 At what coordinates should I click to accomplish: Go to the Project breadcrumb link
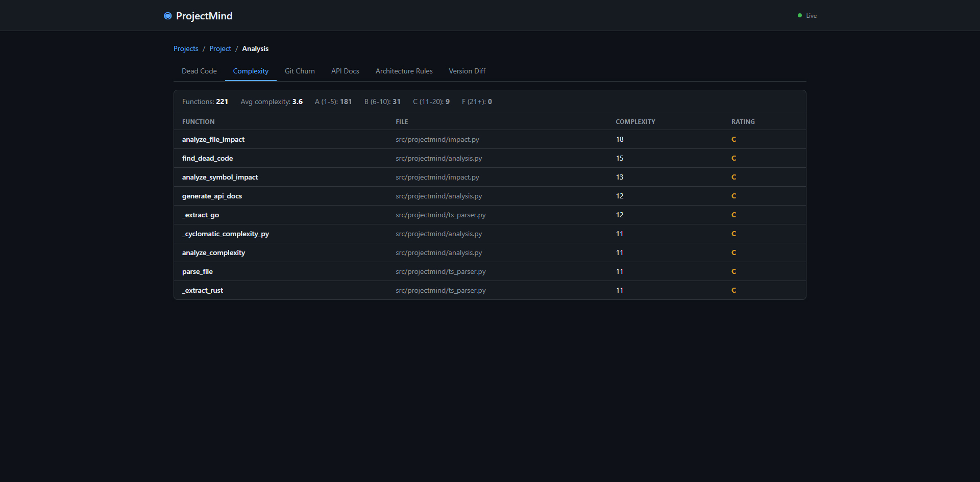click(x=220, y=49)
